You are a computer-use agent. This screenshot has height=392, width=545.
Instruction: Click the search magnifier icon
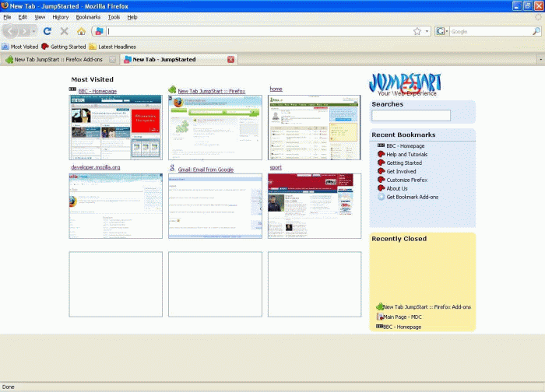point(536,31)
